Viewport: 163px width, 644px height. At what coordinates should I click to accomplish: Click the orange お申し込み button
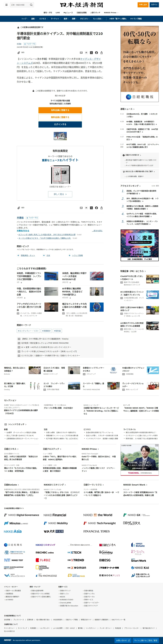pos(143,5)
